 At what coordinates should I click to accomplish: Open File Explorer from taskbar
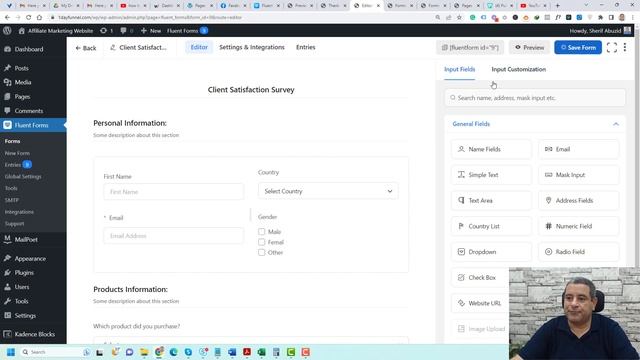tap(144, 352)
